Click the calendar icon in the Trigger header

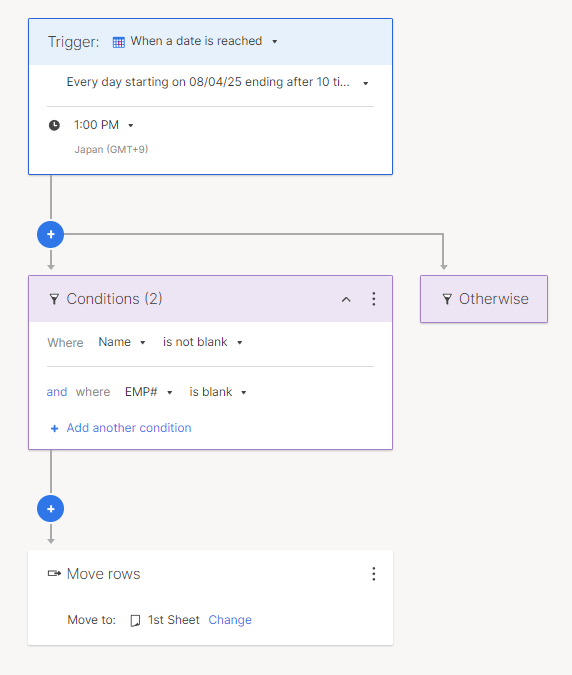point(119,42)
